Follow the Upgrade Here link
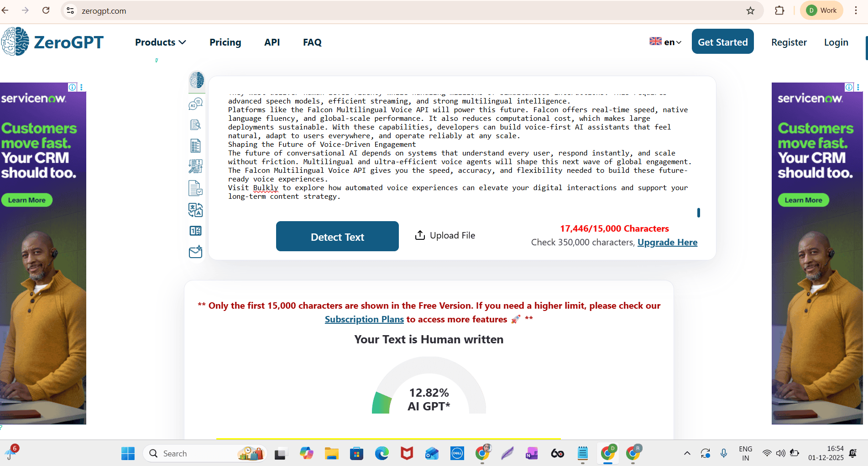The height and width of the screenshot is (466, 868). pos(667,243)
